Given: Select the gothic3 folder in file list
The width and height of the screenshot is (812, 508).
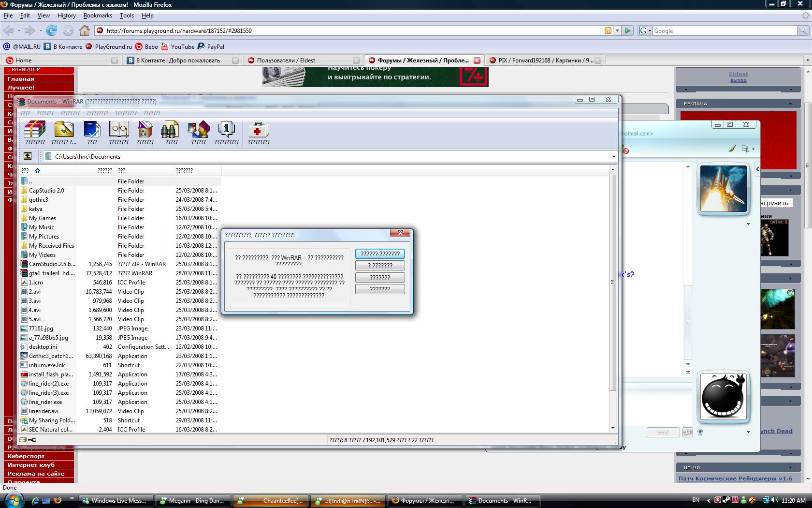Looking at the screenshot, I should (x=38, y=200).
